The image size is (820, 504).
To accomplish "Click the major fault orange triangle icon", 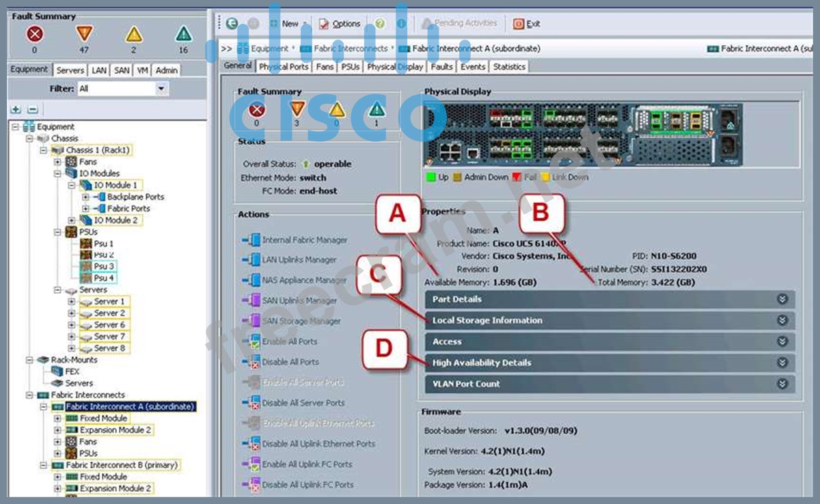I will point(84,34).
